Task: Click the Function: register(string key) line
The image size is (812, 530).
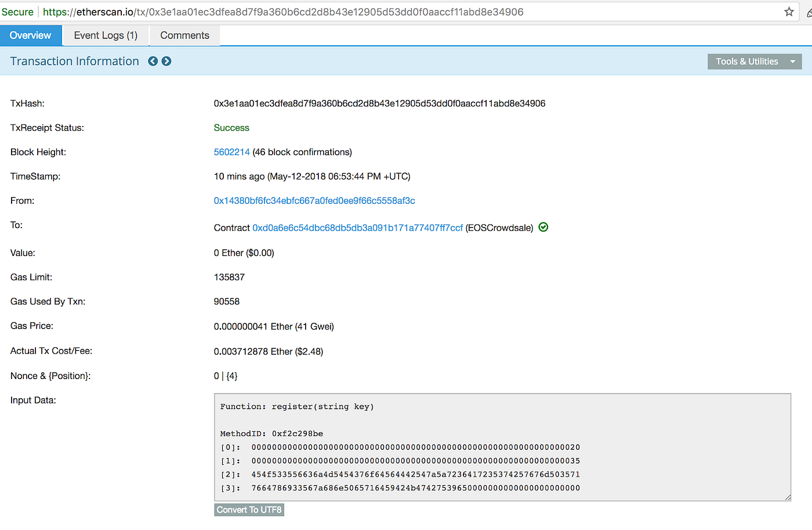Action: pos(297,407)
